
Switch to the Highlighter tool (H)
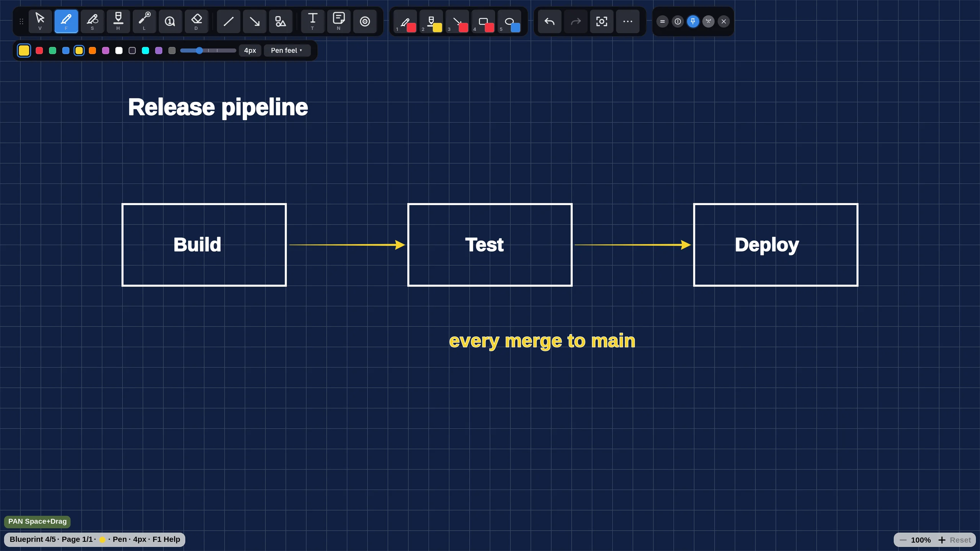pyautogui.click(x=118, y=21)
